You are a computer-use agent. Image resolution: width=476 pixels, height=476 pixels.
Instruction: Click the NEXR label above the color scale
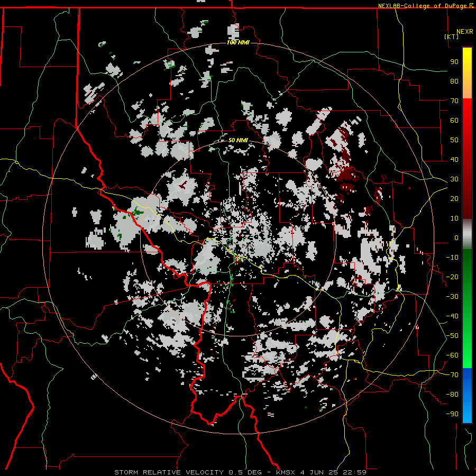tap(465, 32)
